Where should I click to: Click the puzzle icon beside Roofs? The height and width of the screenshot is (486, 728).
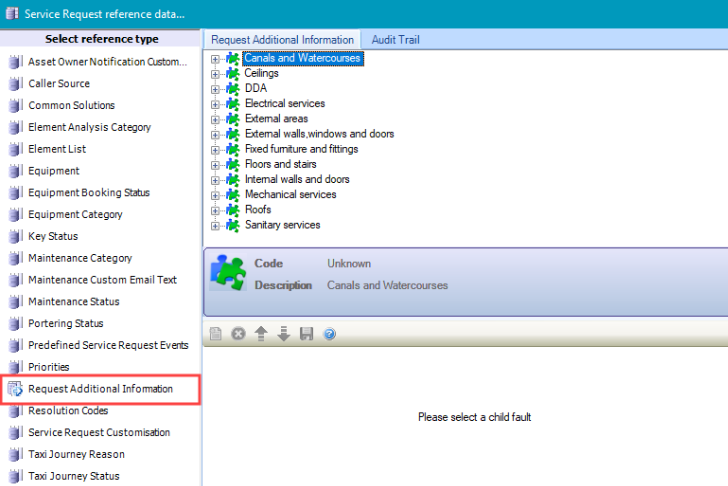click(x=233, y=210)
